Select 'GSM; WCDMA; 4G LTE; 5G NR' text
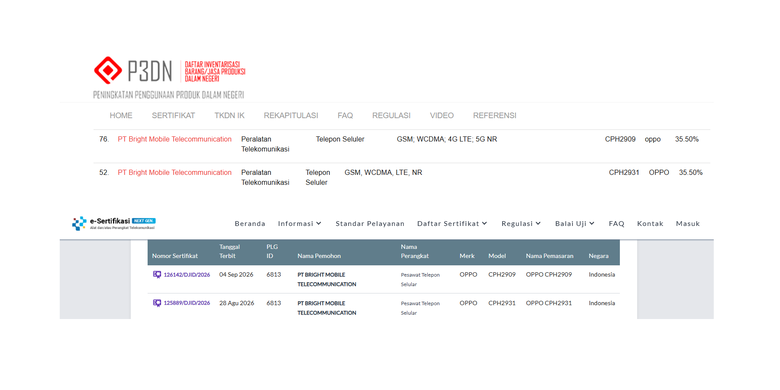 click(447, 139)
